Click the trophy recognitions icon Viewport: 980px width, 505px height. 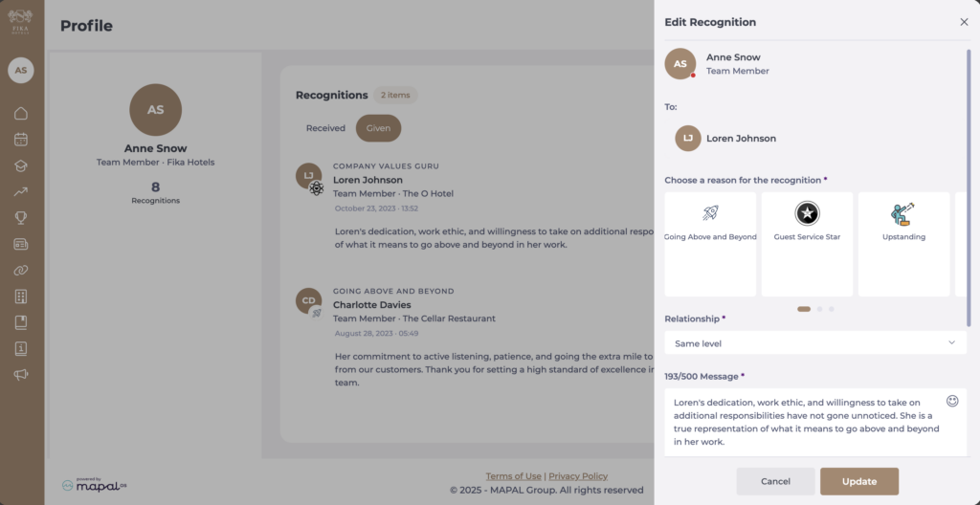tap(21, 218)
